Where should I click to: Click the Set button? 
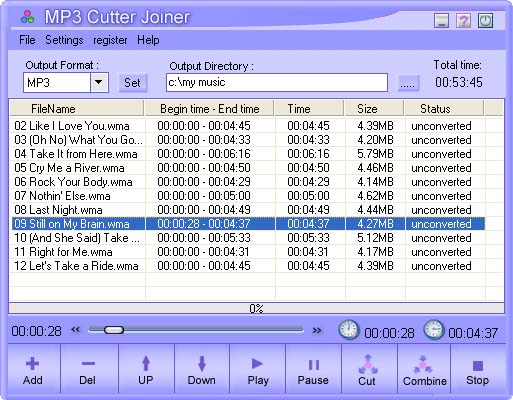(x=132, y=83)
